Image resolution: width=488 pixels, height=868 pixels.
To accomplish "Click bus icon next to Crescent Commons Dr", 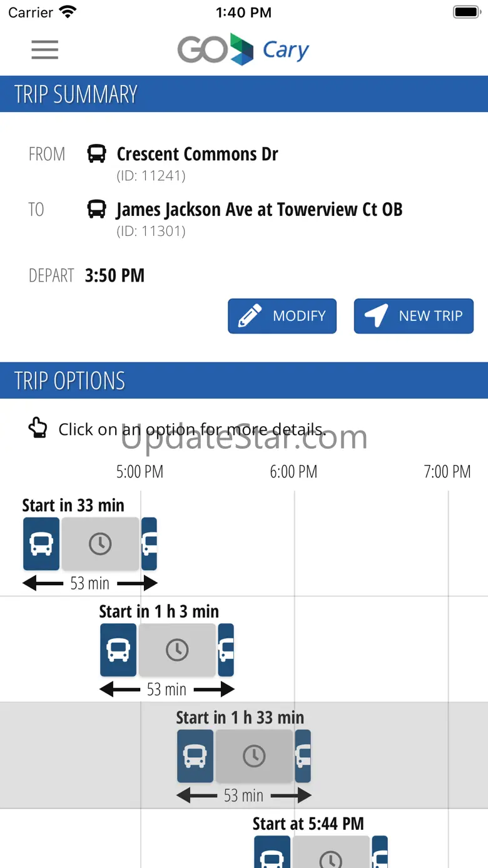I will [x=96, y=154].
